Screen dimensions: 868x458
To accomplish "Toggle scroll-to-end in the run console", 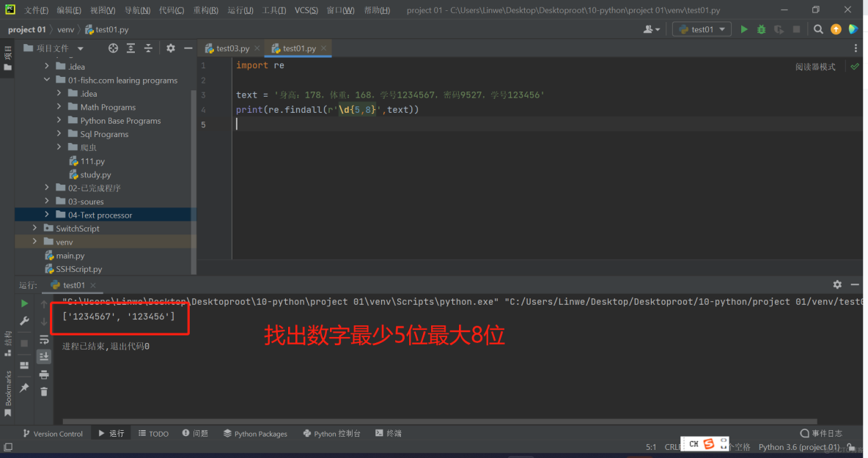I will coord(44,357).
